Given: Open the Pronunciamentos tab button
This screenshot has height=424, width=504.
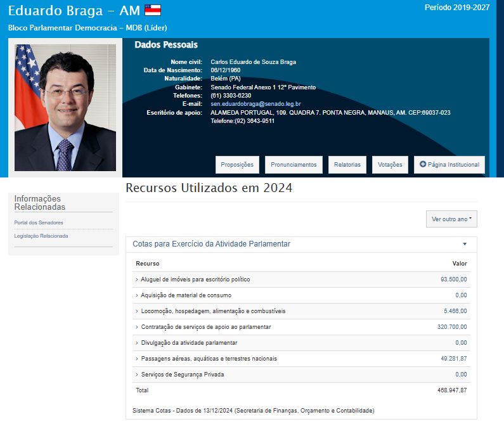Looking at the screenshot, I should 294,165.
